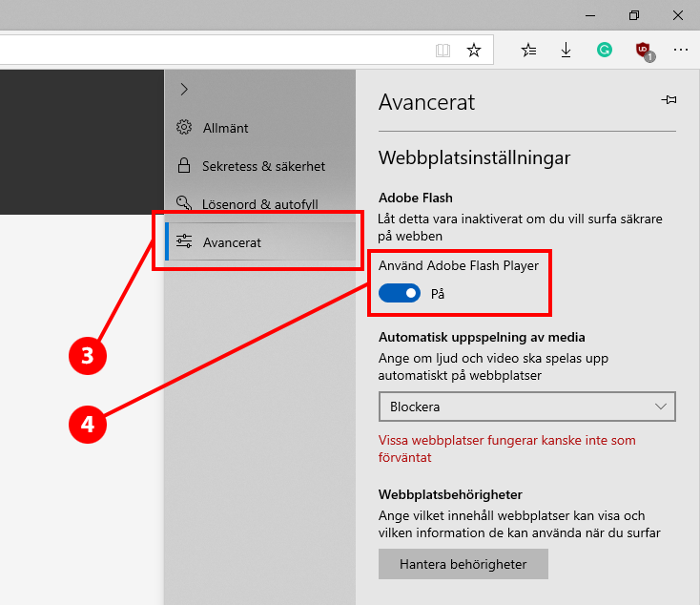Select the Avancerat menu item

click(x=232, y=242)
